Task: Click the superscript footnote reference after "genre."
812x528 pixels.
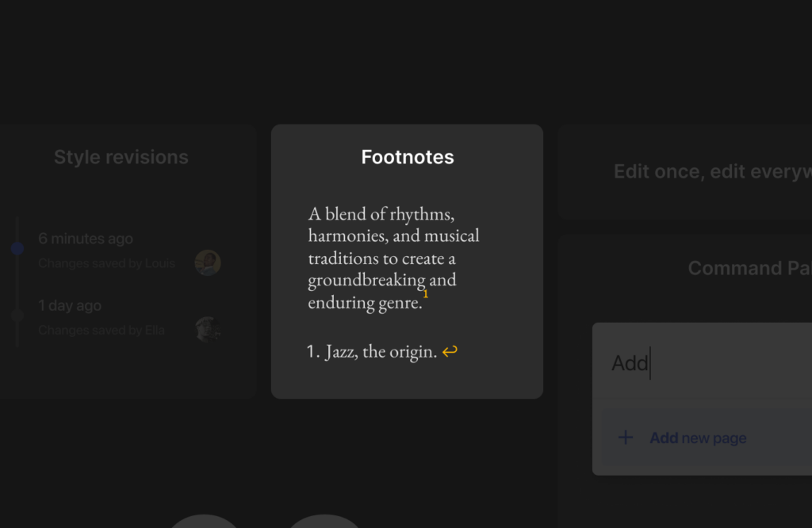Action: (x=426, y=294)
